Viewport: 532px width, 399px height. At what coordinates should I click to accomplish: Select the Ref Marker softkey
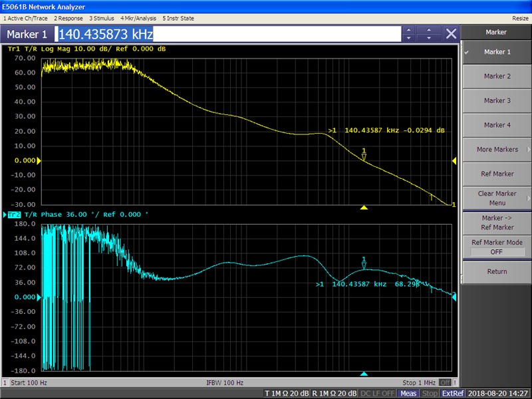pyautogui.click(x=497, y=174)
